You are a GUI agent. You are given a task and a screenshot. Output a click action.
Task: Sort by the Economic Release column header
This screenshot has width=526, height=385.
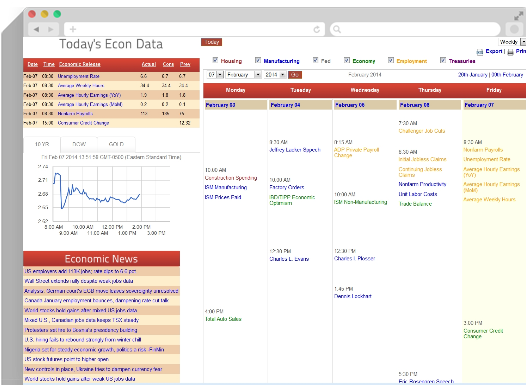[80, 64]
